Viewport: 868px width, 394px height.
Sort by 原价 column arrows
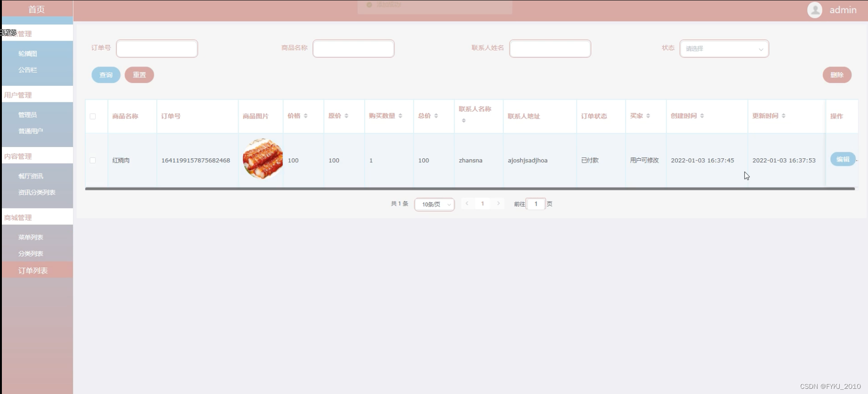[x=346, y=116]
